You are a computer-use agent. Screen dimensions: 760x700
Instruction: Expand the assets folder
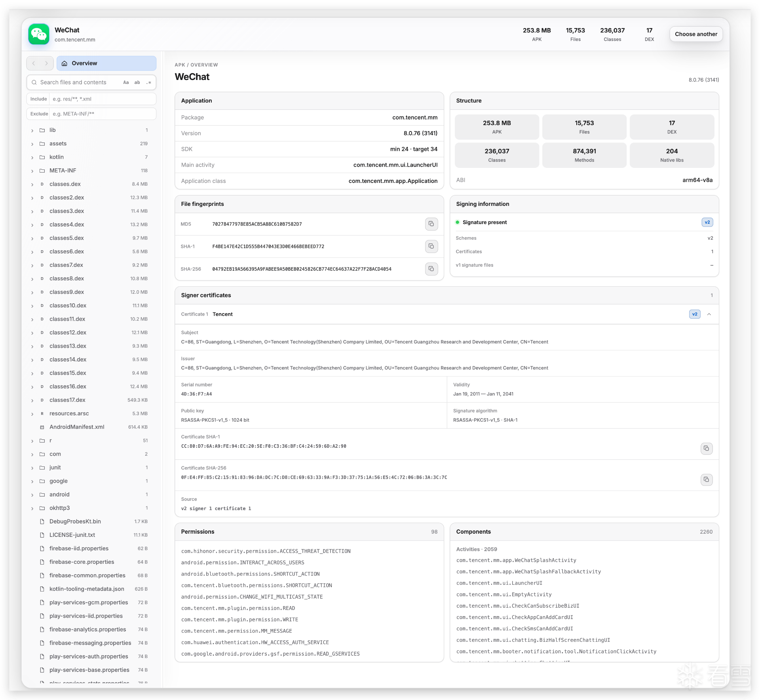pyautogui.click(x=32, y=144)
